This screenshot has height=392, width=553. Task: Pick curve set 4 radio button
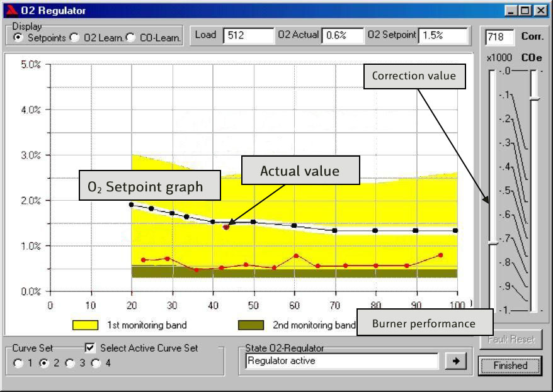[x=96, y=363]
